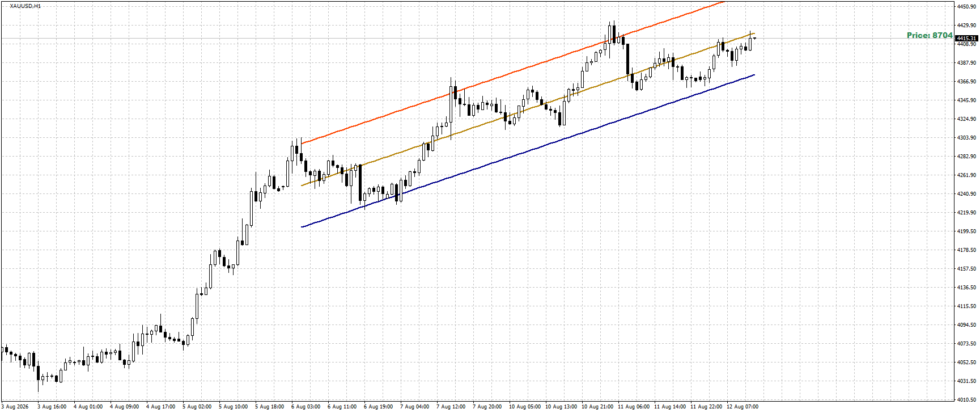Click the '6 Aug 19:00' time label
Image resolution: width=980 pixels, height=413 pixels.
coord(379,407)
